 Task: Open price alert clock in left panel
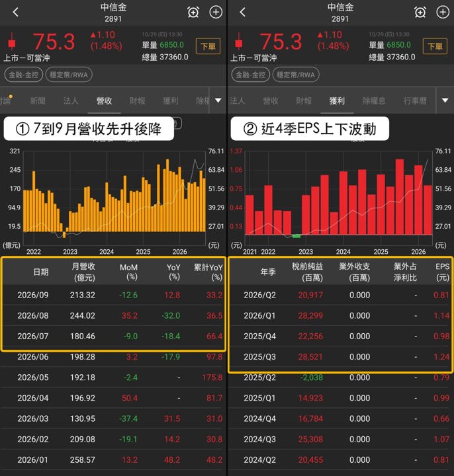(193, 13)
